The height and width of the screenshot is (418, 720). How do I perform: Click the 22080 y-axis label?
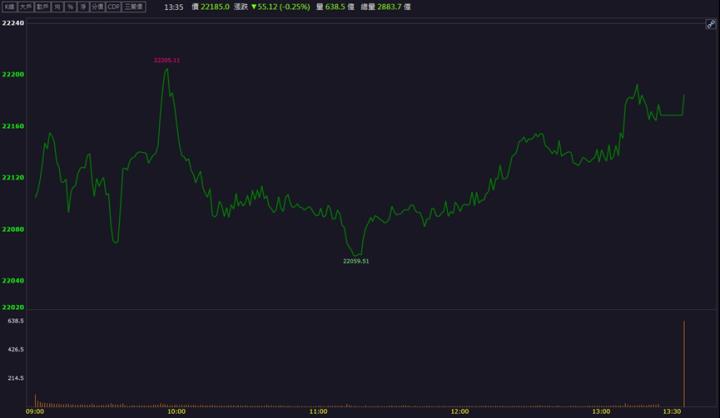point(13,229)
